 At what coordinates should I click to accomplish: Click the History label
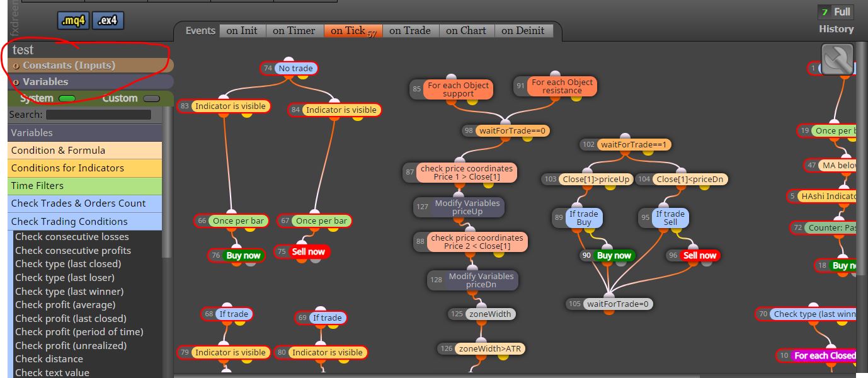[837, 29]
